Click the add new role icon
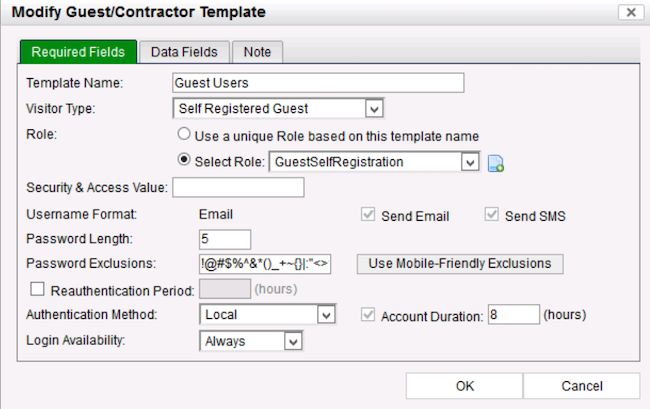 (x=496, y=162)
